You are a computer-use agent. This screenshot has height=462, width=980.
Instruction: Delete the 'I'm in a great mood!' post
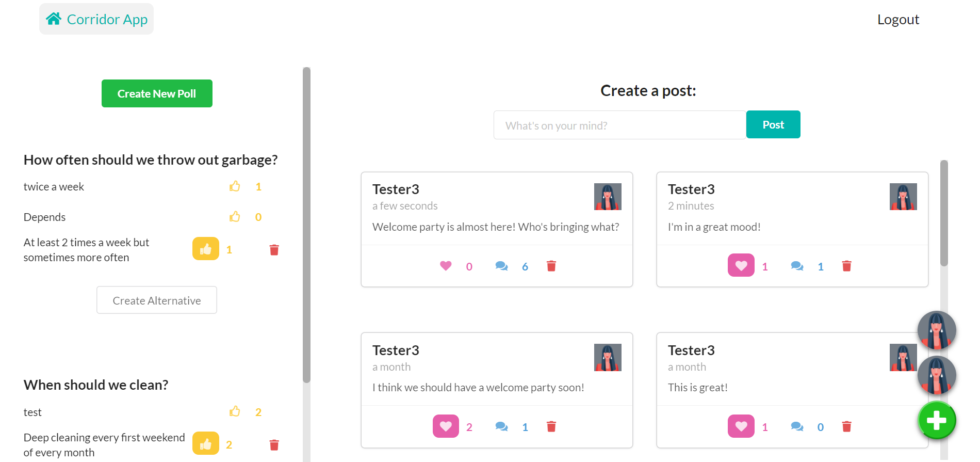(846, 266)
